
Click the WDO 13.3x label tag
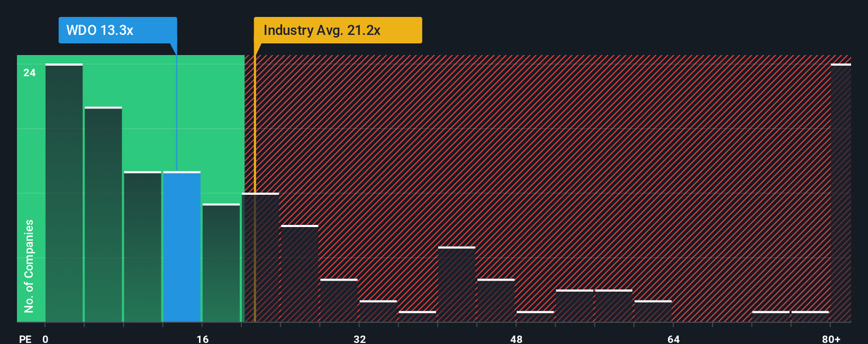(117, 30)
